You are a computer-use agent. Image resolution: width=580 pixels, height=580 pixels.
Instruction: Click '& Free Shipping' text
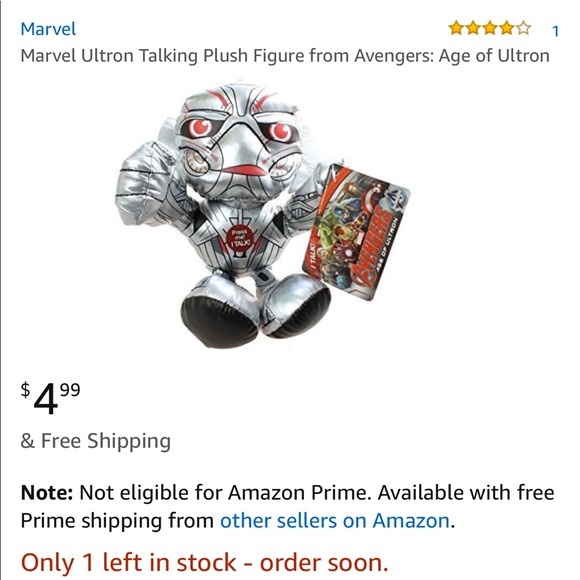96,441
